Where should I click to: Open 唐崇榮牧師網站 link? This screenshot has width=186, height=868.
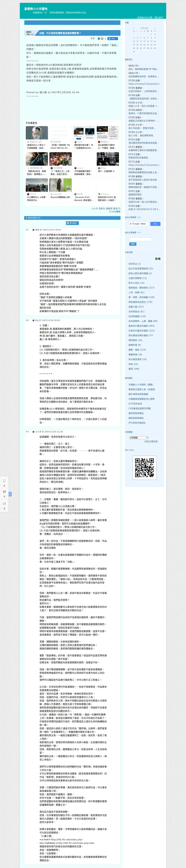pos(136,413)
